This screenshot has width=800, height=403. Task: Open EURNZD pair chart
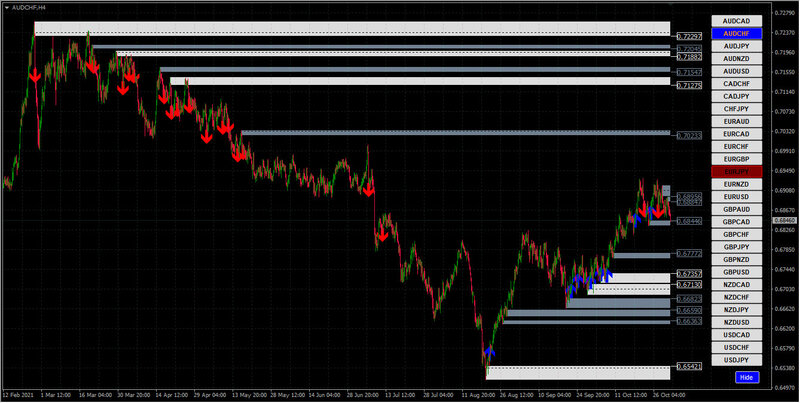tap(737, 184)
